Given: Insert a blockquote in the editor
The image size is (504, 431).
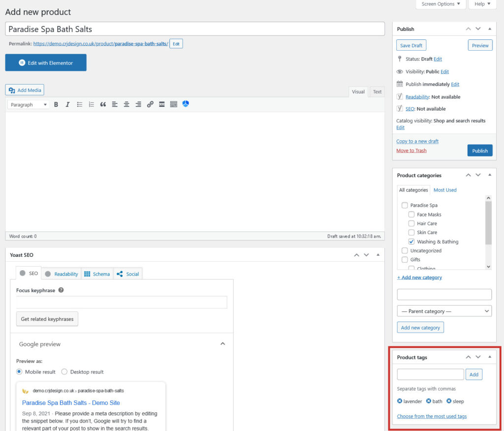Looking at the screenshot, I should 103,104.
